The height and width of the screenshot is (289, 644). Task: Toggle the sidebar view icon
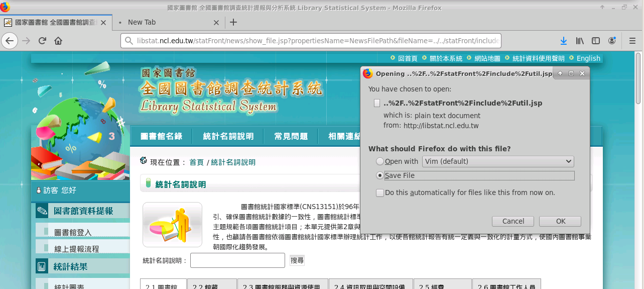(x=596, y=41)
